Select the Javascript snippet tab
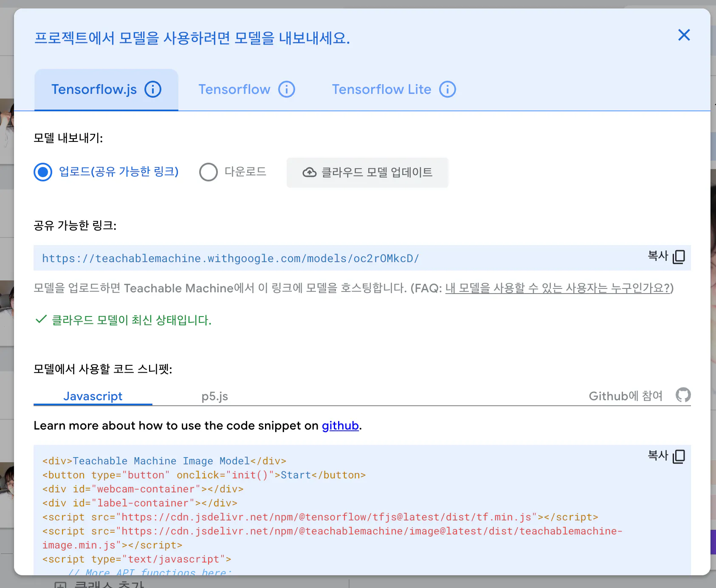Image resolution: width=716 pixels, height=588 pixels. pyautogui.click(x=93, y=396)
